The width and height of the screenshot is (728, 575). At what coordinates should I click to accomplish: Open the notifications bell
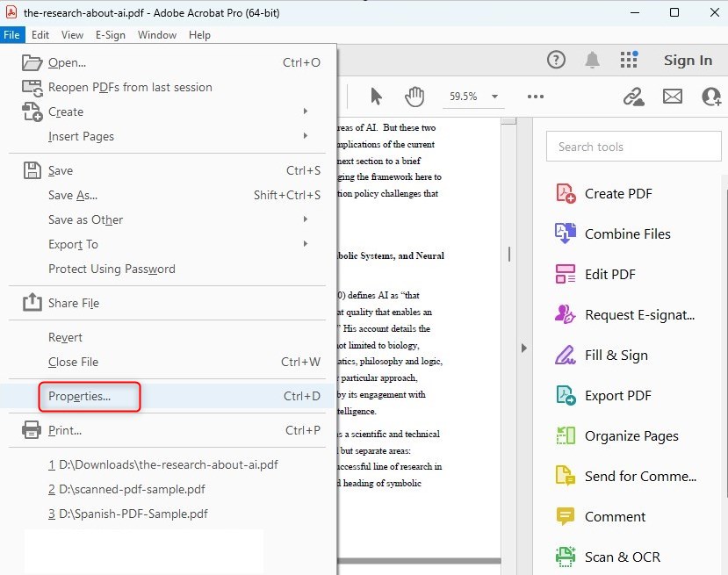click(593, 60)
